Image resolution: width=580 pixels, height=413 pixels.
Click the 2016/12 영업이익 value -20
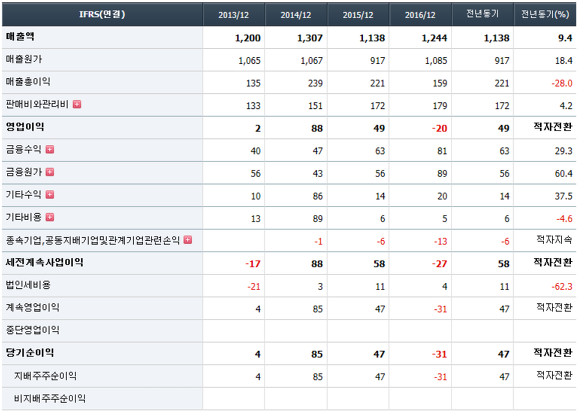click(439, 129)
